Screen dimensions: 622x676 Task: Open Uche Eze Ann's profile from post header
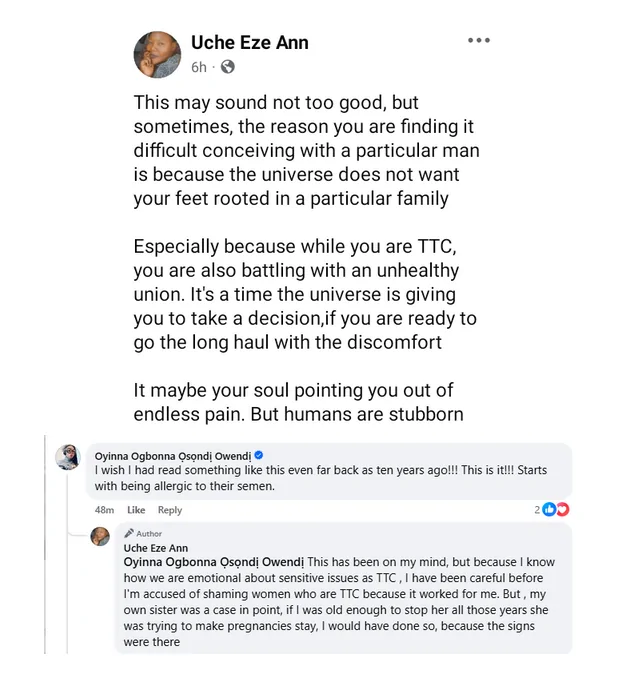point(249,42)
